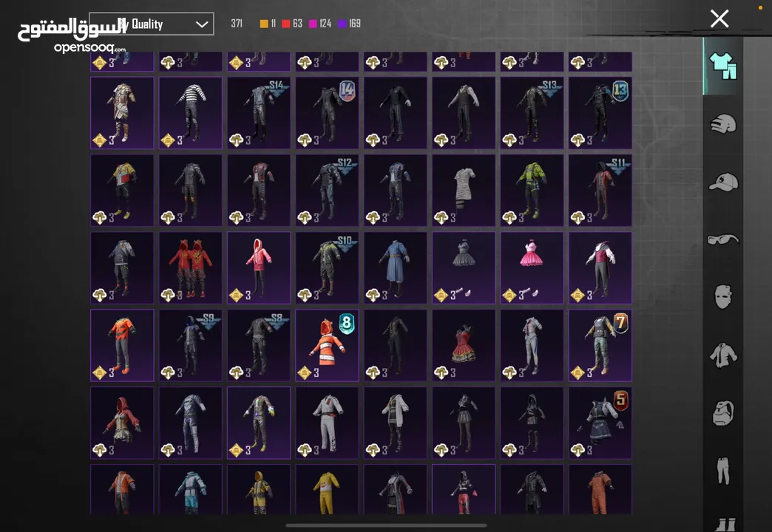The image size is (772, 532).
Task: Click the pink quality swatch
Action: [313, 24]
